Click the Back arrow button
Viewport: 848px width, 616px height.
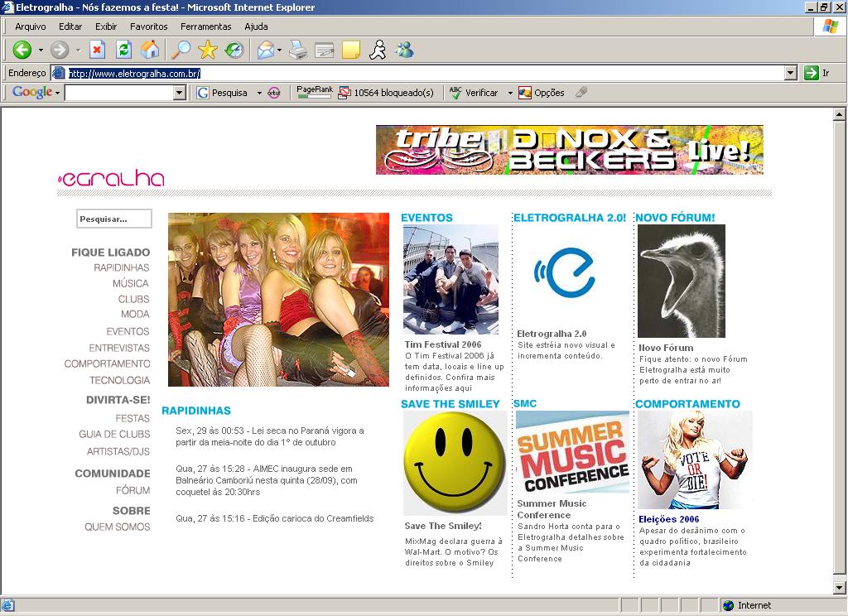click(22, 51)
